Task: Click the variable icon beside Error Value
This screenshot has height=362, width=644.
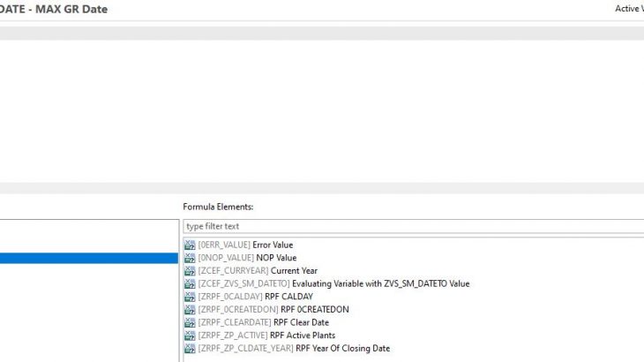Action: pos(190,245)
